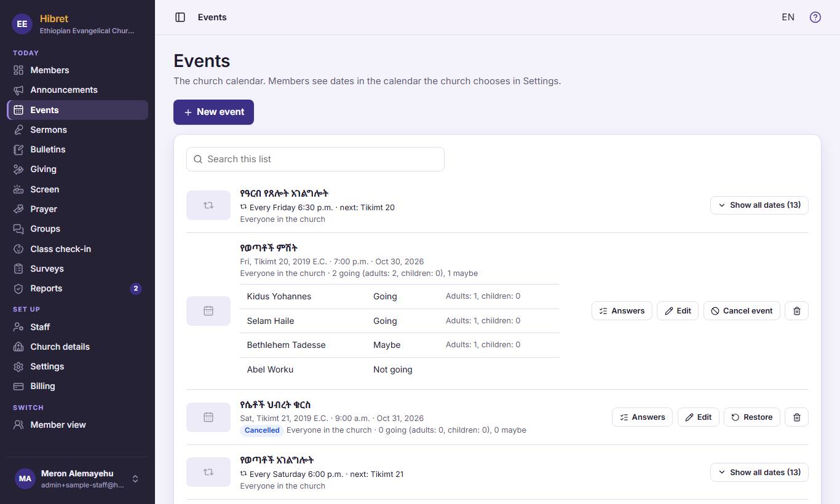This screenshot has width=840, height=504.
Task: Click the Announcements megaphone icon
Action: click(18, 90)
